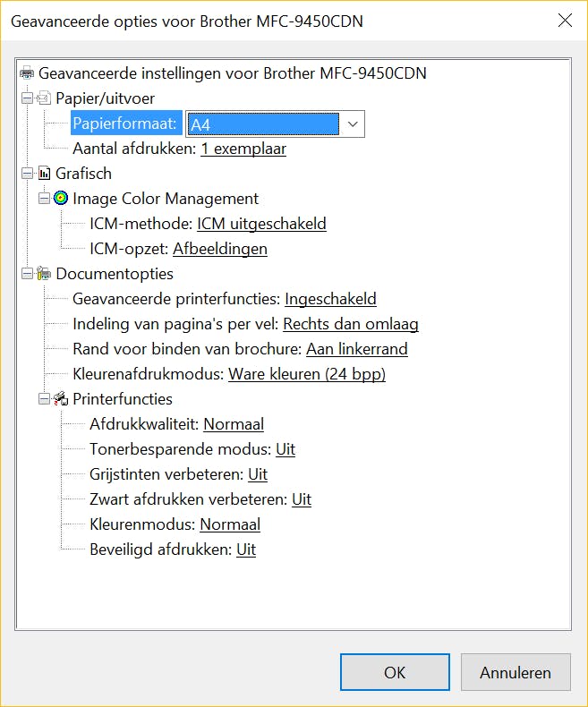Select the Grafisch tree label
588x707 pixels.
(x=83, y=174)
